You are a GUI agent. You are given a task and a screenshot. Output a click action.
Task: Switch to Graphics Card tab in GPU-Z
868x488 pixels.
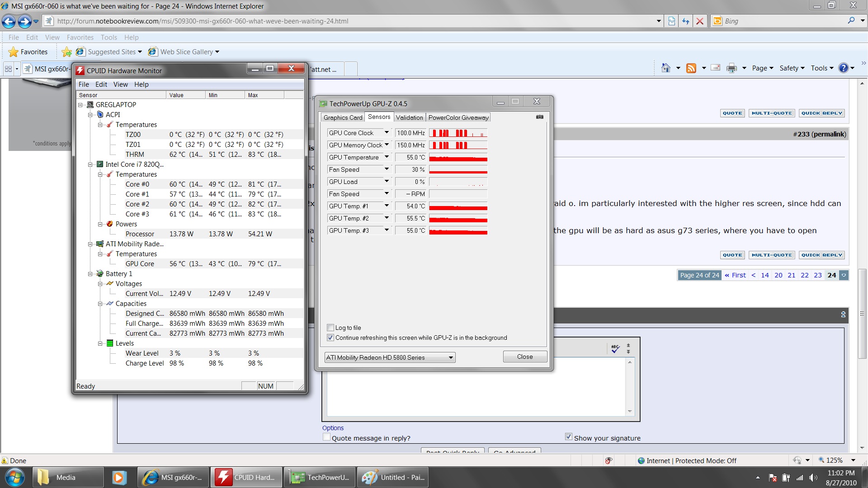(x=343, y=117)
